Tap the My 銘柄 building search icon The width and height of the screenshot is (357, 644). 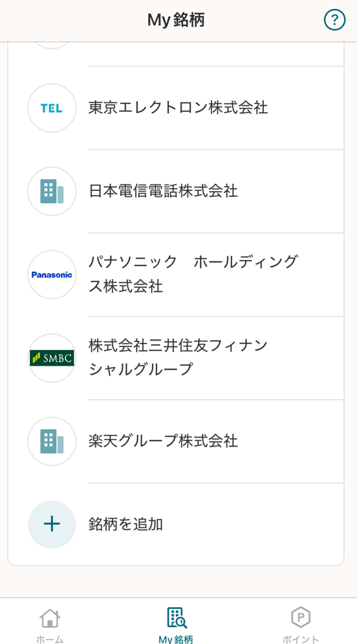[x=177, y=617]
